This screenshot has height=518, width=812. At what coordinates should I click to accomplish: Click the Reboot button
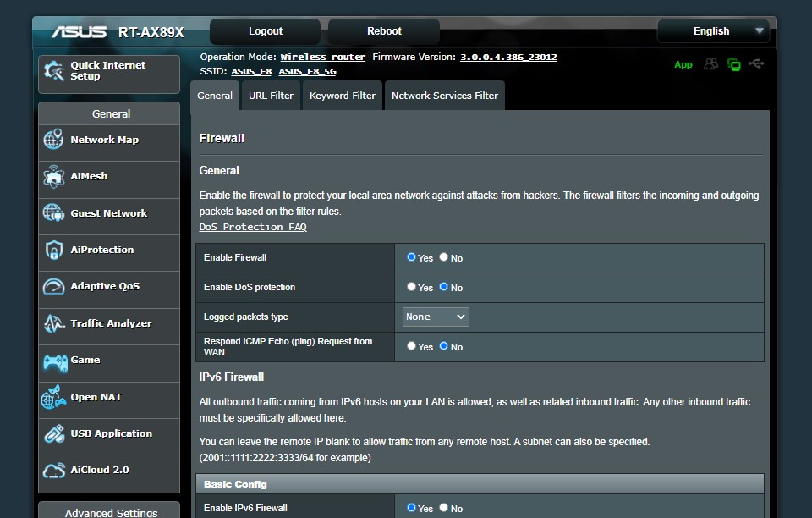pyautogui.click(x=384, y=31)
